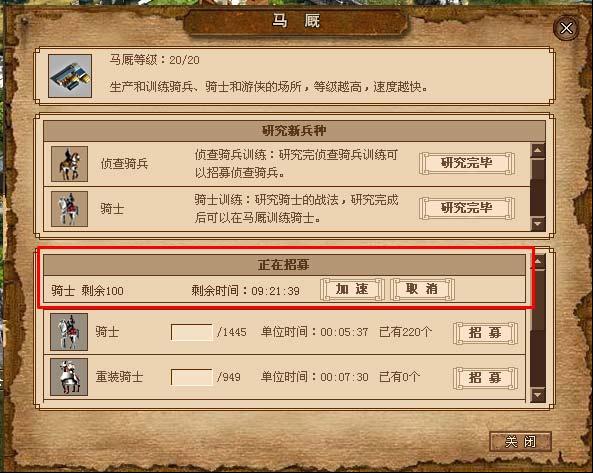Select the 侦查骑兵 scout cavalry portrait
Viewport: 593px width, 473px height.
(69, 164)
